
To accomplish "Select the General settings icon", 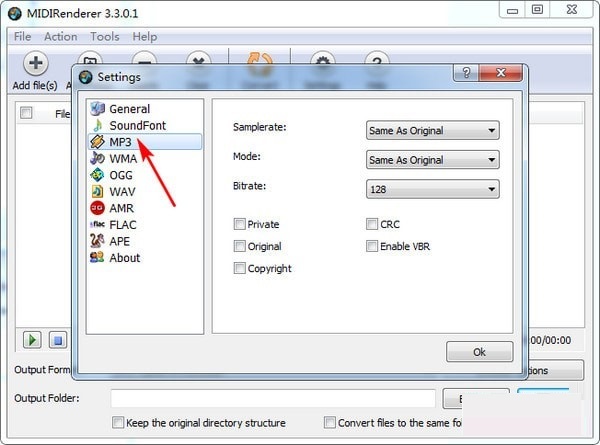I will [x=97, y=109].
